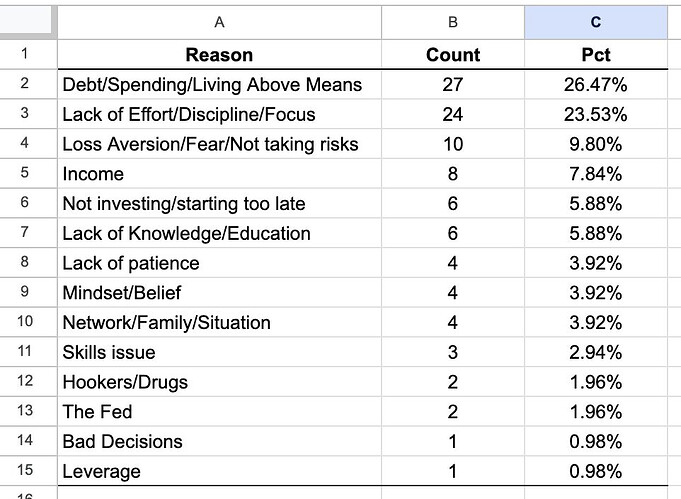
Task: Click the count cell showing 27
Action: click(x=453, y=84)
